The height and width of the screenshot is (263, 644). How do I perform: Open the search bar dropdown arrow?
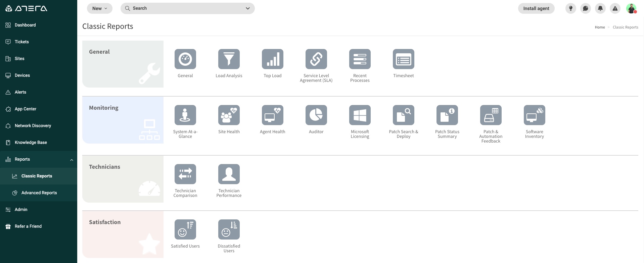pyautogui.click(x=247, y=8)
